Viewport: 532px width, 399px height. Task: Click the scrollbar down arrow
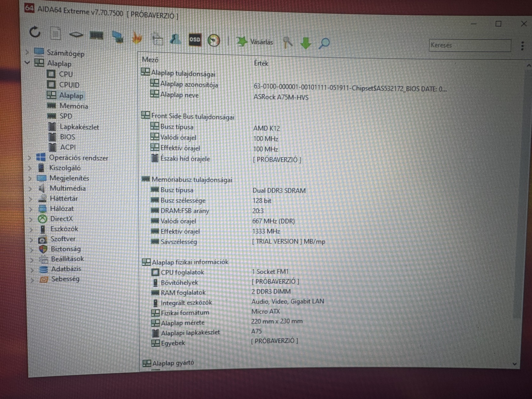[x=514, y=364]
